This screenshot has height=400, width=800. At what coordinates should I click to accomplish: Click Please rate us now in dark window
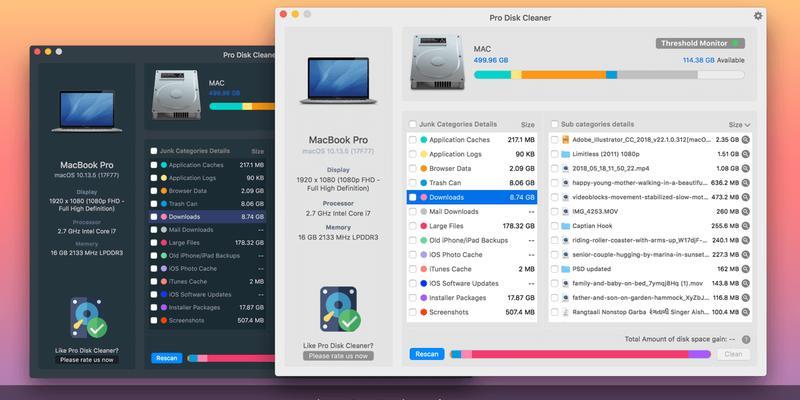(87, 360)
